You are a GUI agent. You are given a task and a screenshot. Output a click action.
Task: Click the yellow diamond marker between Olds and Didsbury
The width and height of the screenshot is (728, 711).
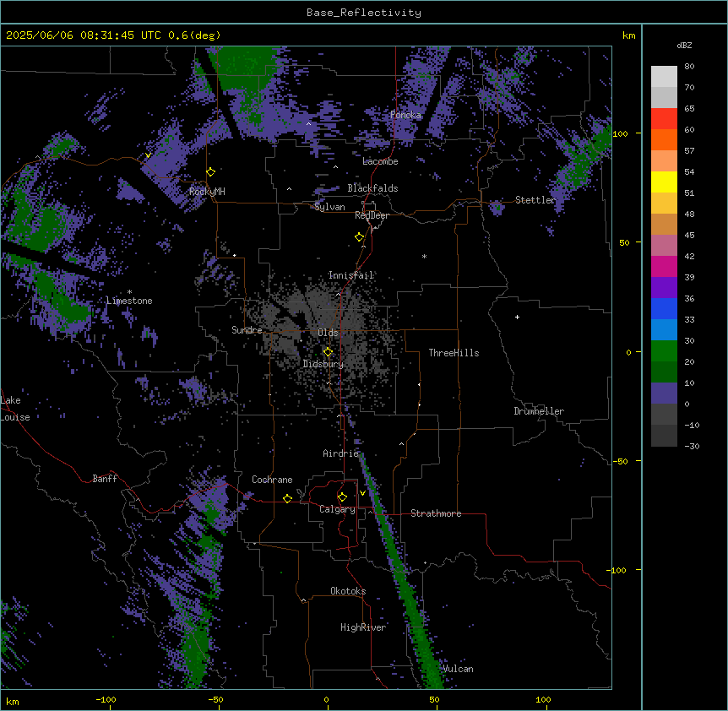click(x=328, y=352)
